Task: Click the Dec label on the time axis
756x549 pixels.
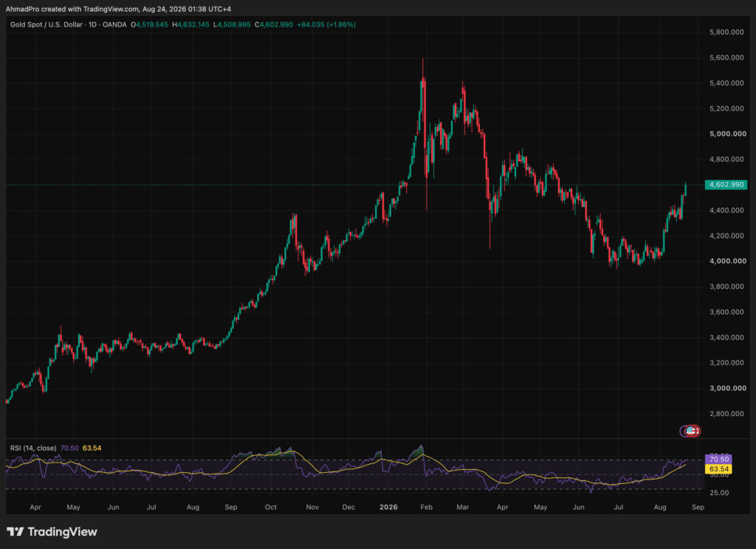Action: pos(348,507)
